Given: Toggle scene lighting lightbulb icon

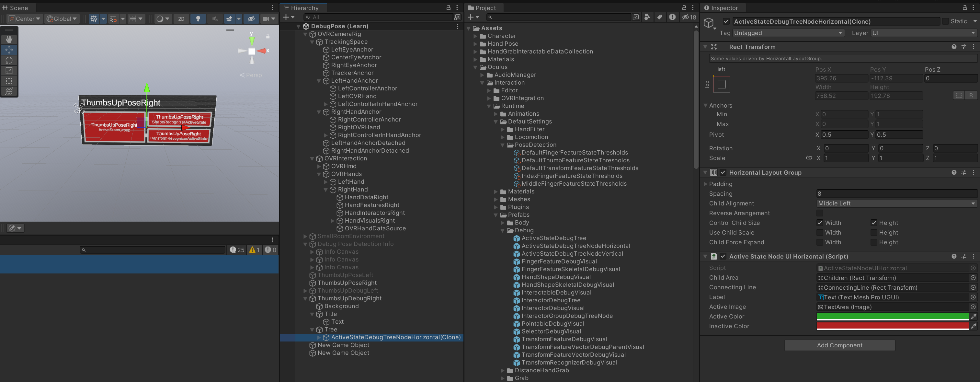Looking at the screenshot, I should pyautogui.click(x=198, y=19).
